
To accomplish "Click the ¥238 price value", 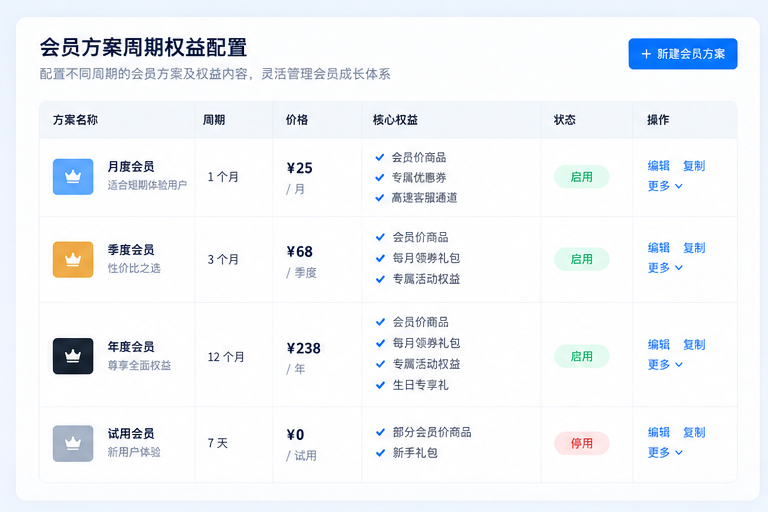I will (x=304, y=348).
